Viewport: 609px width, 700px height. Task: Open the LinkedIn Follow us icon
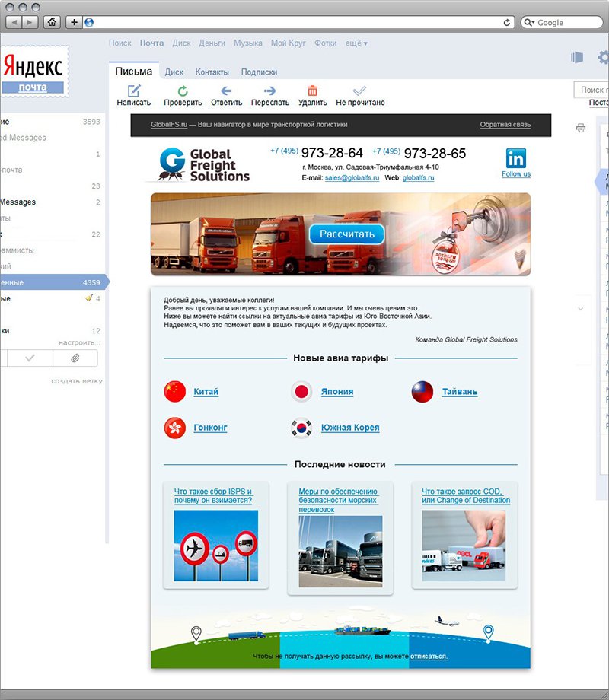pos(516,159)
